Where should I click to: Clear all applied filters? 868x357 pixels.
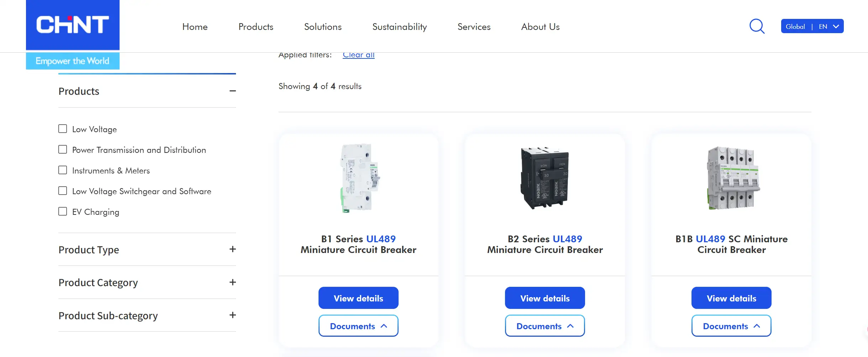point(359,55)
